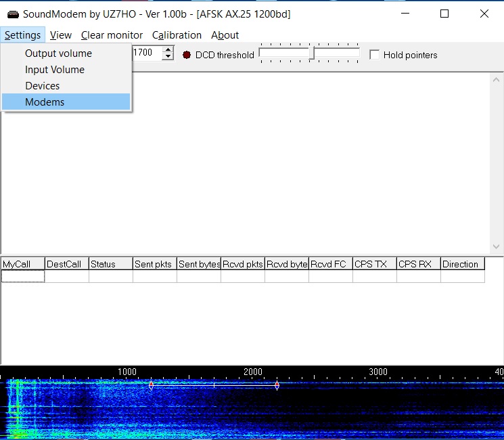Enable the Hold pointers checkbox
The image size is (504, 440).
374,55
